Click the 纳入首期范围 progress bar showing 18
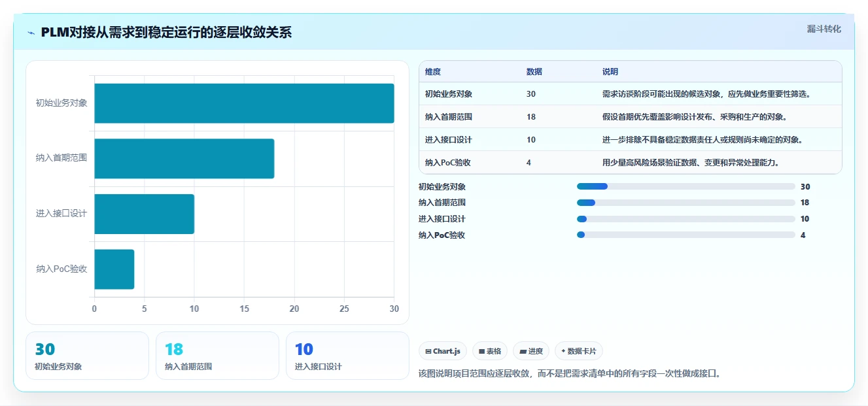Viewport: 868px width, 406px height. coord(686,203)
